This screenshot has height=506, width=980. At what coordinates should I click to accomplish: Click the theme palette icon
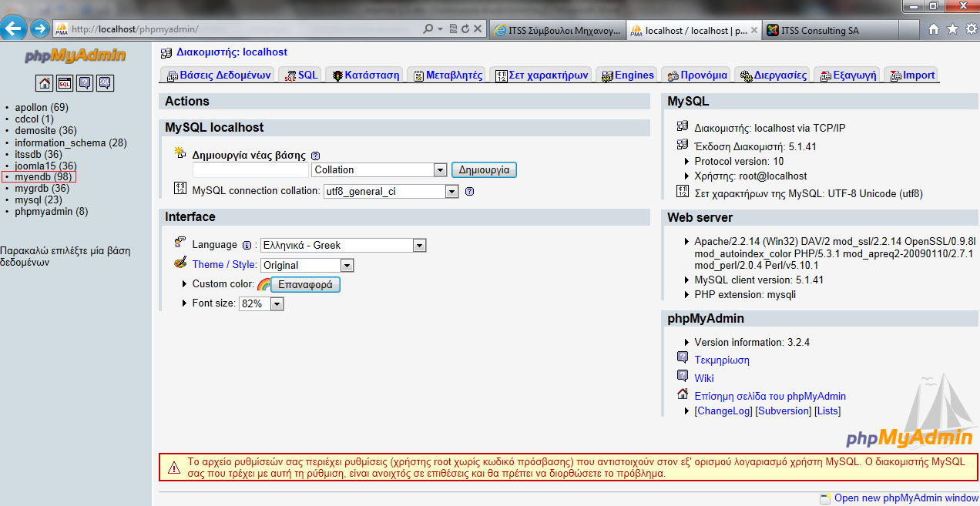coord(180,263)
